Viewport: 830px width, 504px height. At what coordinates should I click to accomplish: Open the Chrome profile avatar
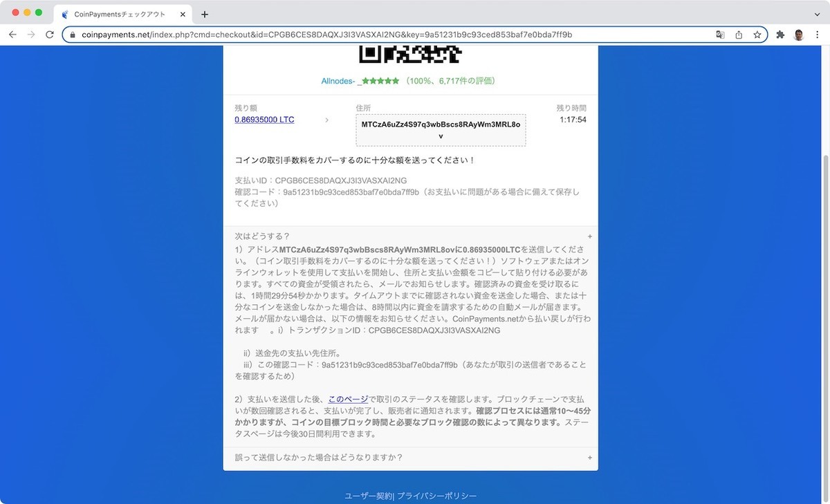(798, 35)
